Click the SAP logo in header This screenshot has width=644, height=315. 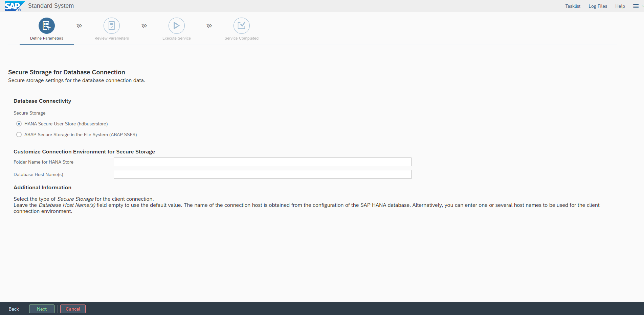[14, 6]
